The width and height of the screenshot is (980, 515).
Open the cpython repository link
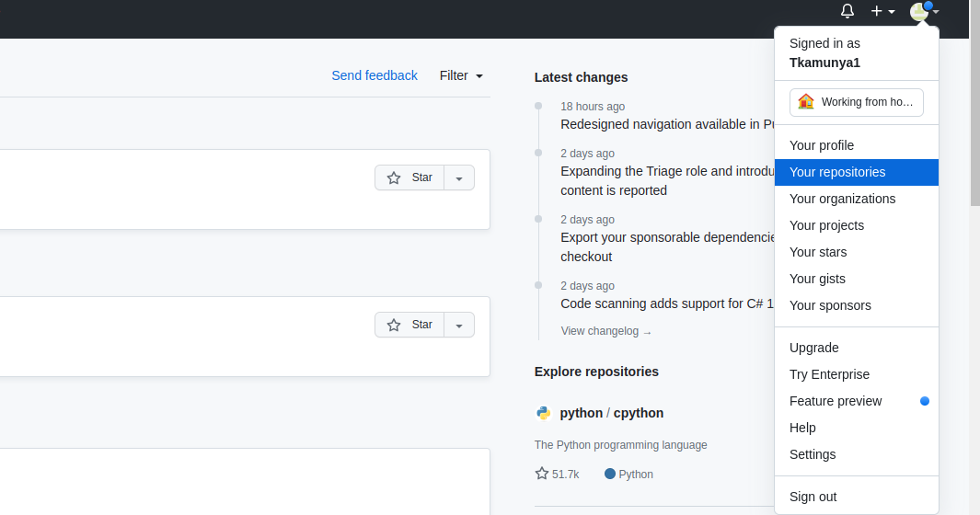coord(638,413)
